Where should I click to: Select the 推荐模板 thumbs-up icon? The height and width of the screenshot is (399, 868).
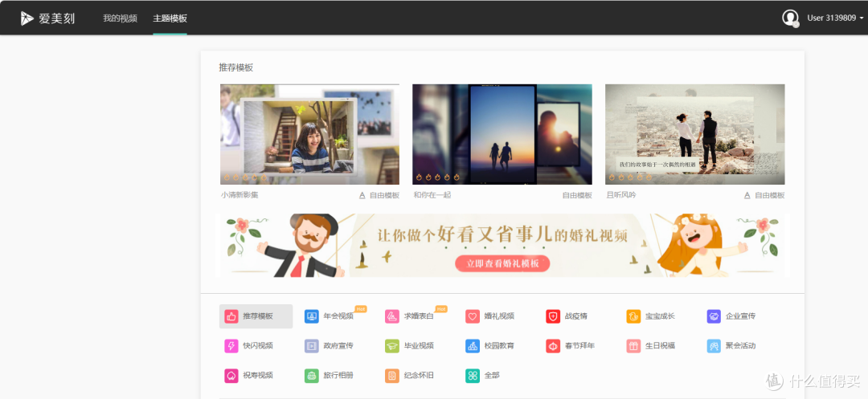coord(231,316)
